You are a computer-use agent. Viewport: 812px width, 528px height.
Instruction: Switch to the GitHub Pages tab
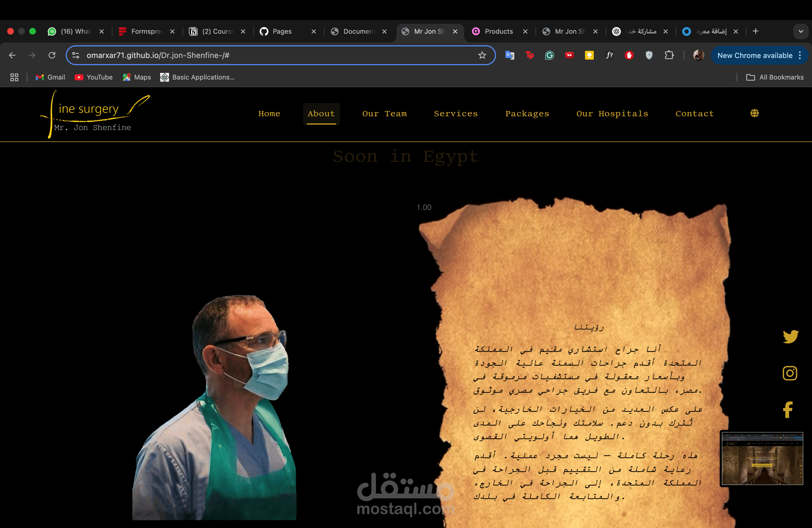pyautogui.click(x=282, y=31)
